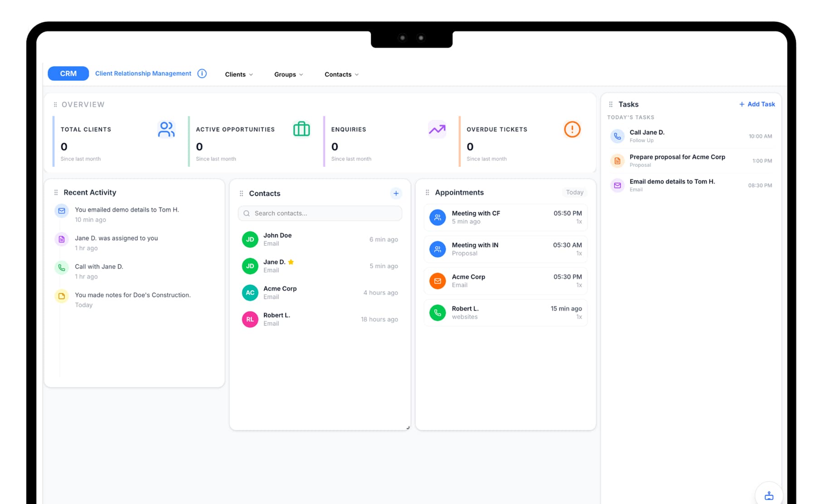The image size is (827, 504).
Task: Open the Prepare proposal for Acme Corp task
Action: tap(691, 160)
